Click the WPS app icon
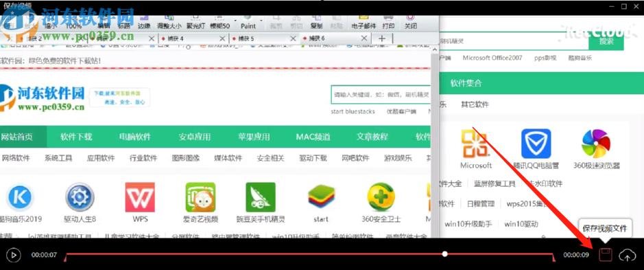Viewport: 644px width, 270px height. tap(140, 197)
